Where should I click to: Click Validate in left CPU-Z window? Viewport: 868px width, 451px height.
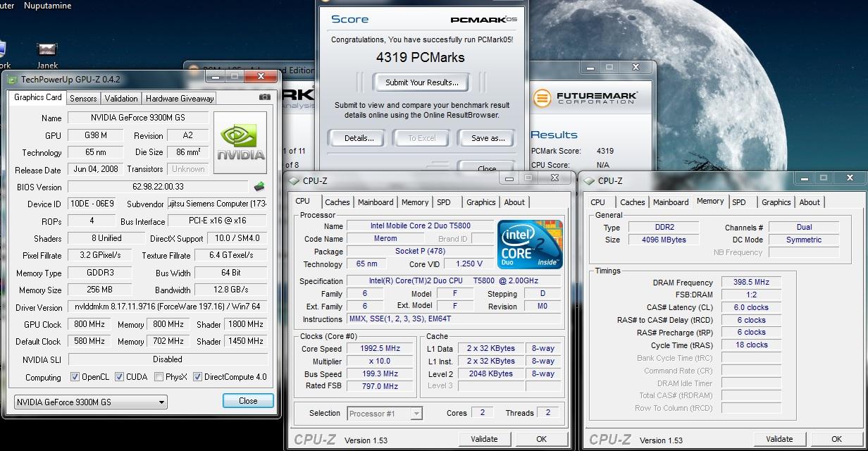484,438
